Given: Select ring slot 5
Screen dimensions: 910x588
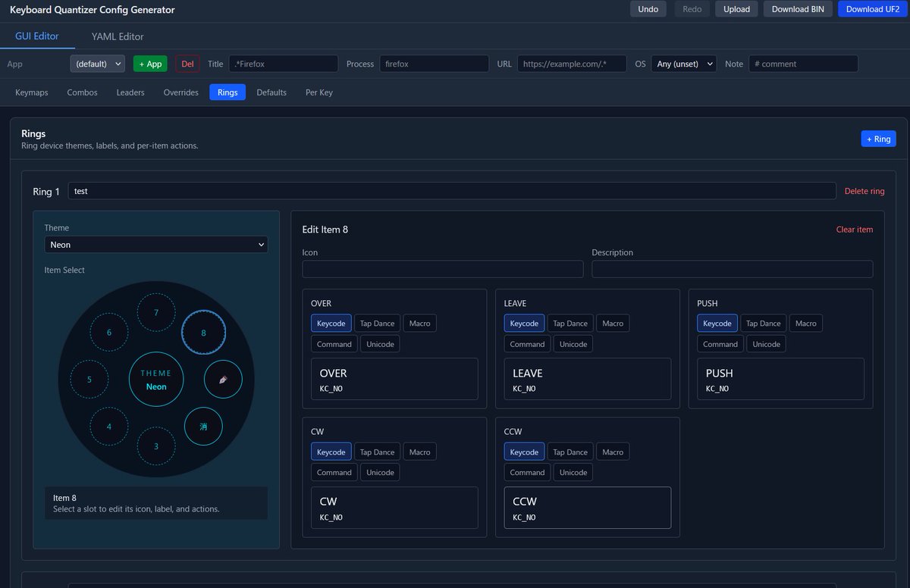Looking at the screenshot, I should point(89,380).
